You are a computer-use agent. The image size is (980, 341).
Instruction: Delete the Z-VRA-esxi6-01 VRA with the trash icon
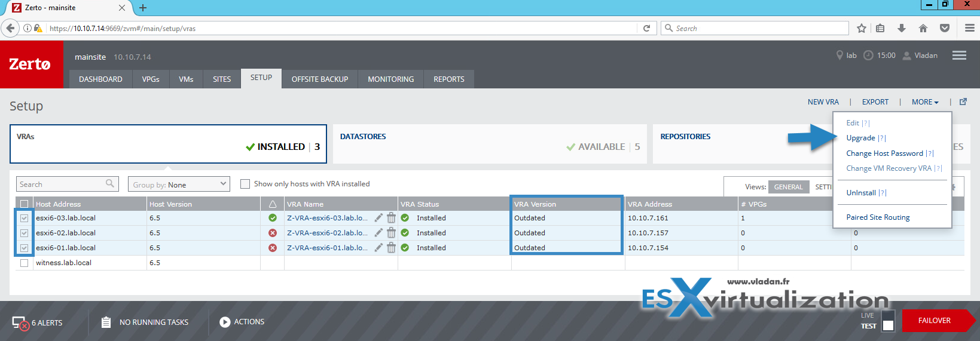point(391,247)
